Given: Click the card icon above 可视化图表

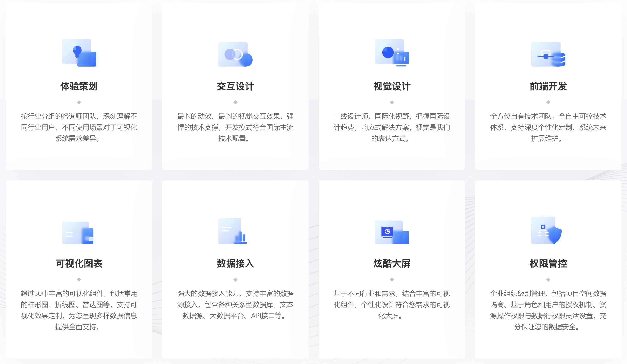Looking at the screenshot, I should click(x=78, y=233).
